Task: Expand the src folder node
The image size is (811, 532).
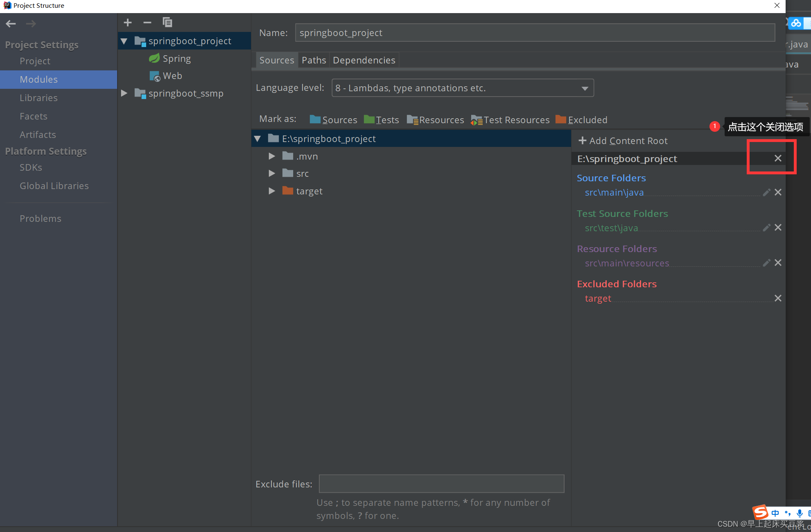Action: tap(271, 174)
